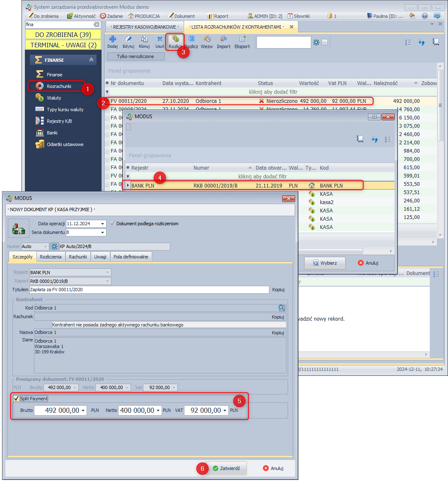Screen dimensions: 448x482
Task: Click refresh arrows icon in register picker window
Action: [375, 139]
